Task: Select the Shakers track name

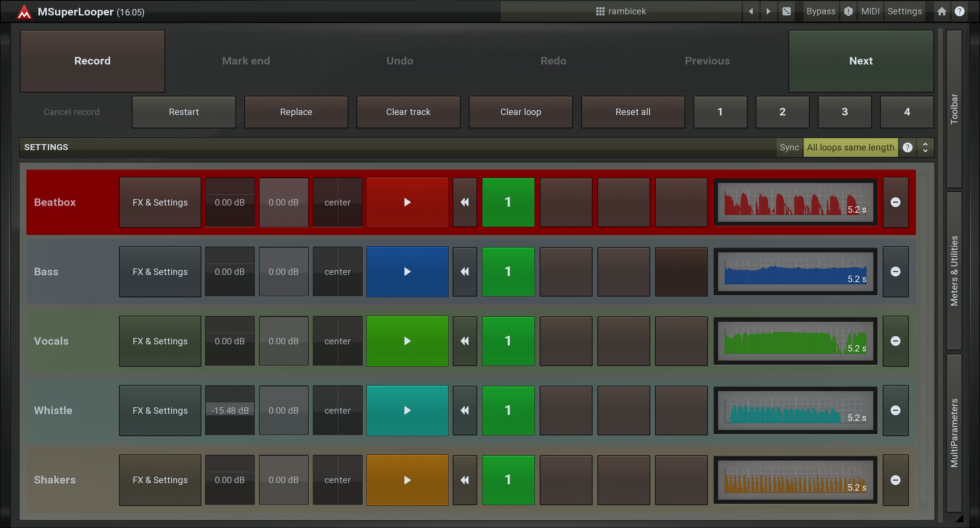Action: click(x=55, y=480)
